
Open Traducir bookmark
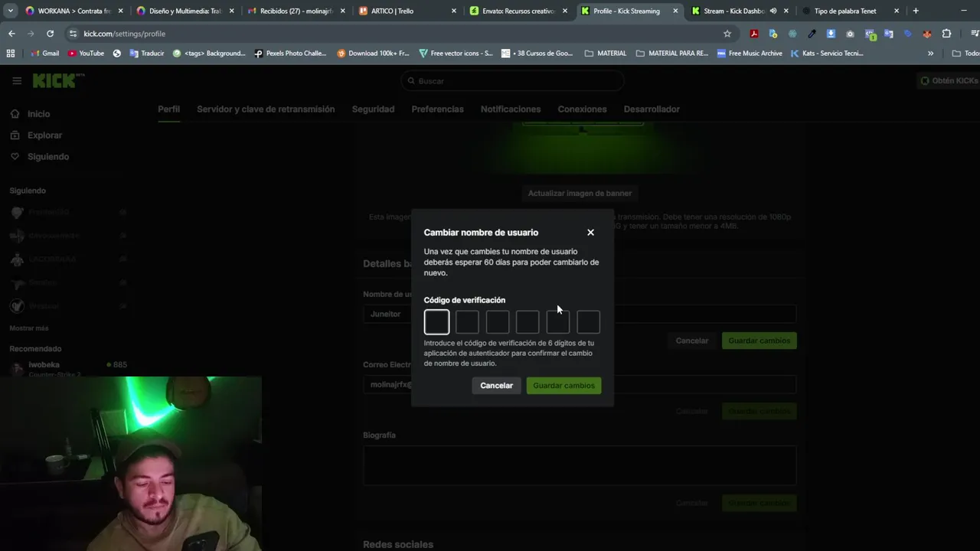pyautogui.click(x=147, y=54)
